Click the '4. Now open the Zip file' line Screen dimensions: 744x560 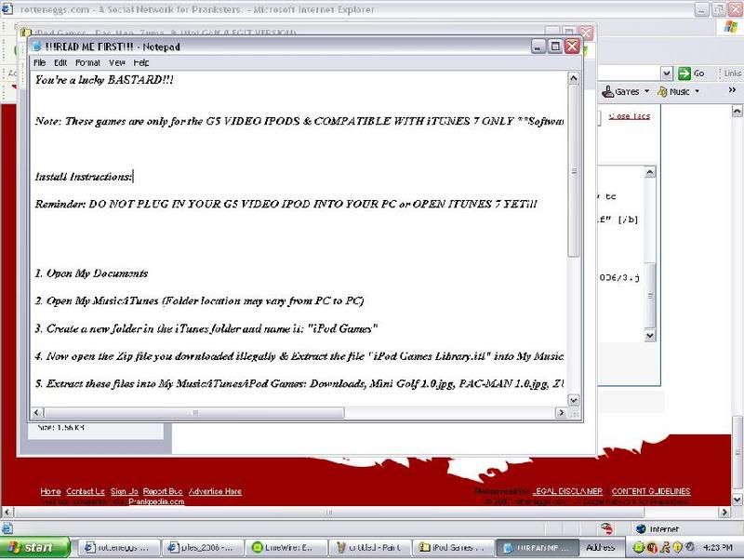[x=299, y=356]
